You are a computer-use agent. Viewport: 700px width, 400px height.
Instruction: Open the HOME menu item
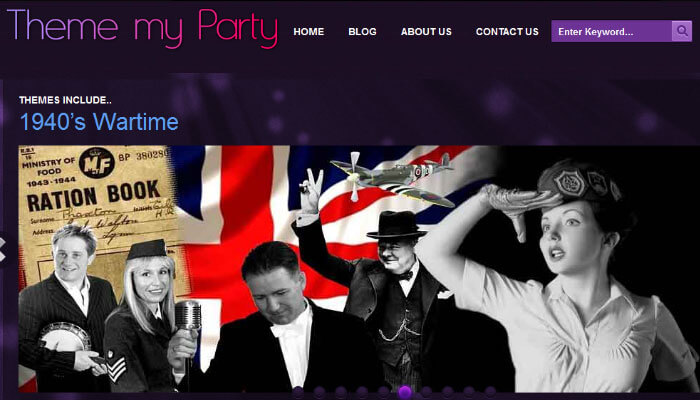coord(308,32)
